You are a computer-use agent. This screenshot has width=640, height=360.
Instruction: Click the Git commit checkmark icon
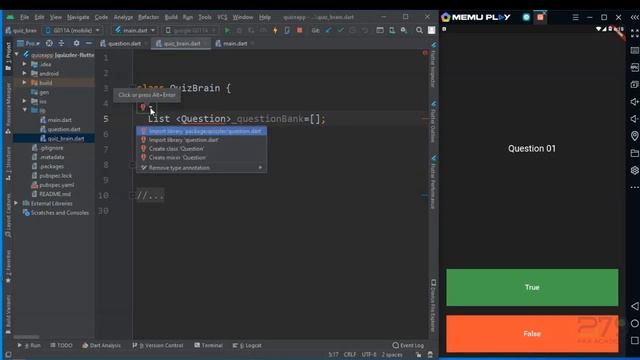point(340,30)
